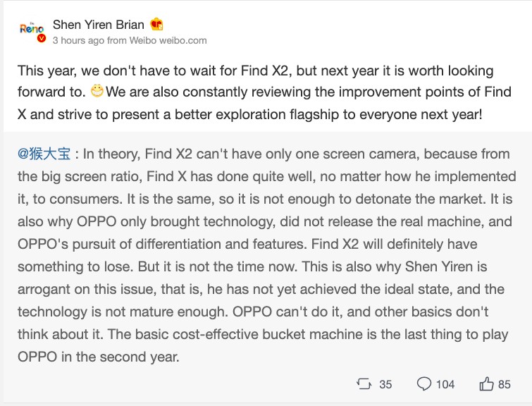Click the comment count 104
The width and height of the screenshot is (532, 406).
(x=445, y=384)
